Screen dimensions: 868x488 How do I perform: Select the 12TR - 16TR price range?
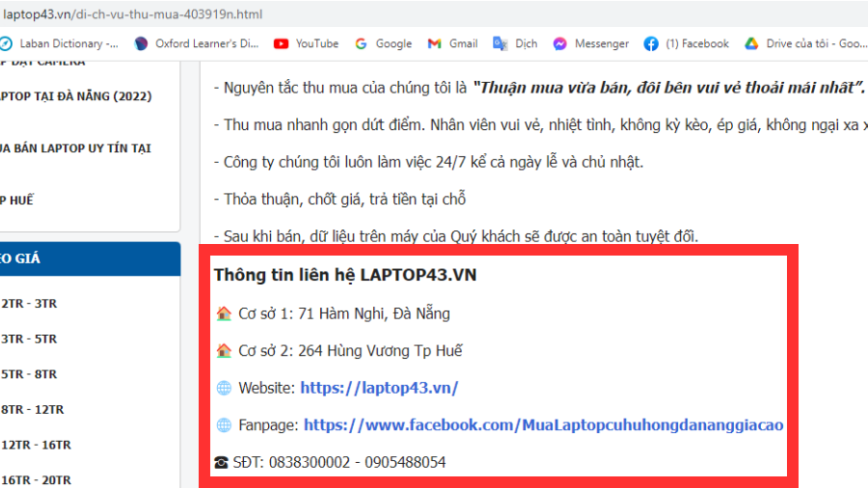(36, 446)
